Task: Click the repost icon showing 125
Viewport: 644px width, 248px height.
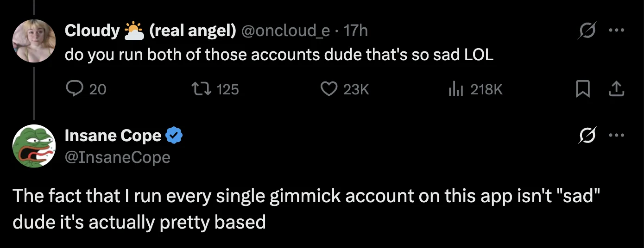Action: click(x=202, y=89)
